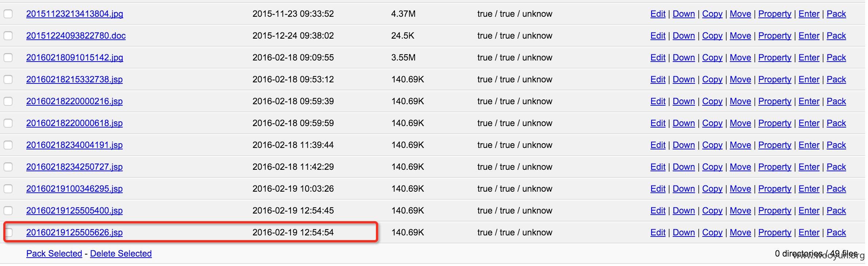Screen dimensions: 868x266
Task: Select checkbox beside 20151224093822780.doc
Action: [x=8, y=36]
